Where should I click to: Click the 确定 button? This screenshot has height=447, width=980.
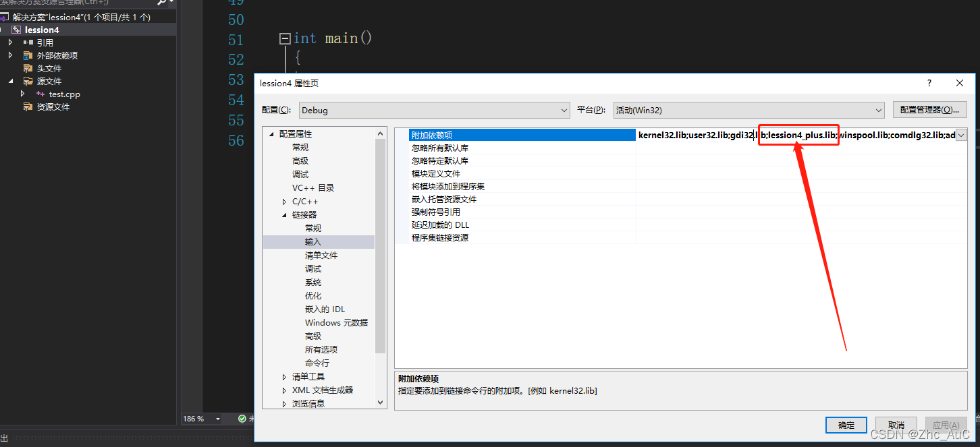(x=846, y=425)
